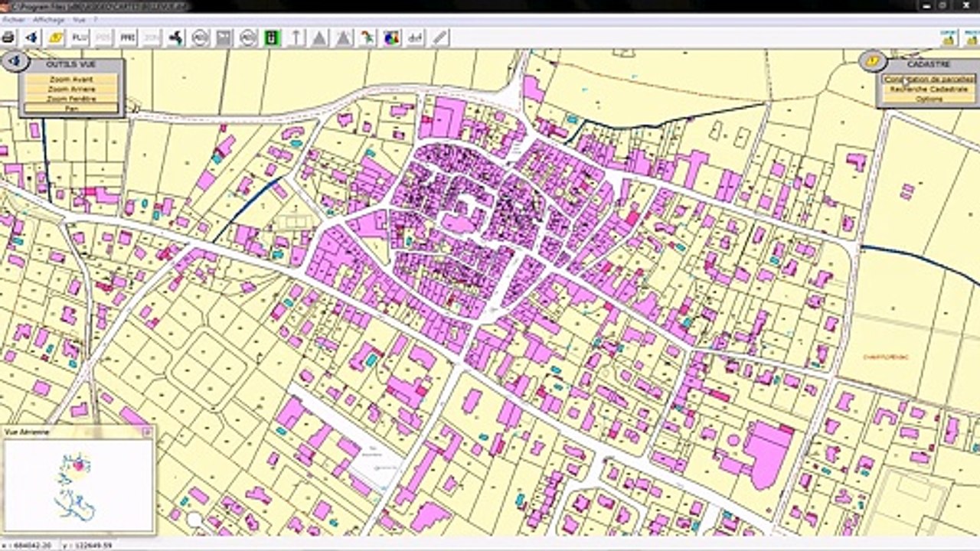Click Zoom Arrière in the OUTILS VUE panel
The height and width of the screenshot is (551, 980).
71,89
